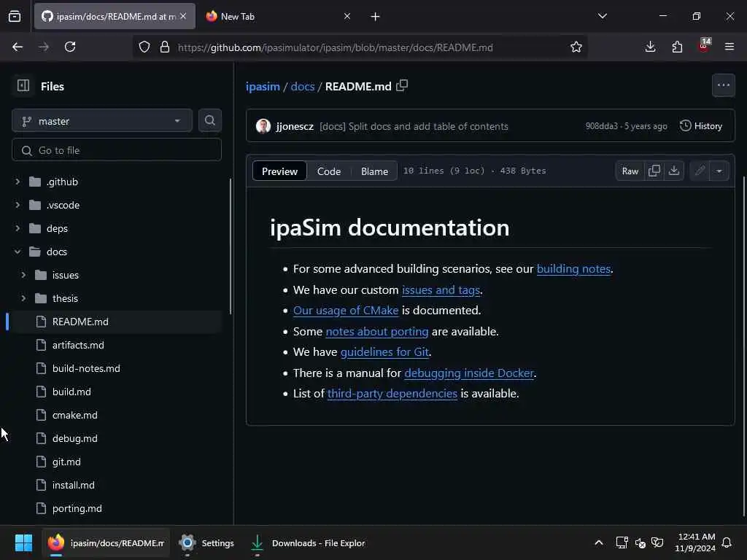Switch to Code view tab
Viewport: 747px width, 560px height.
(329, 171)
